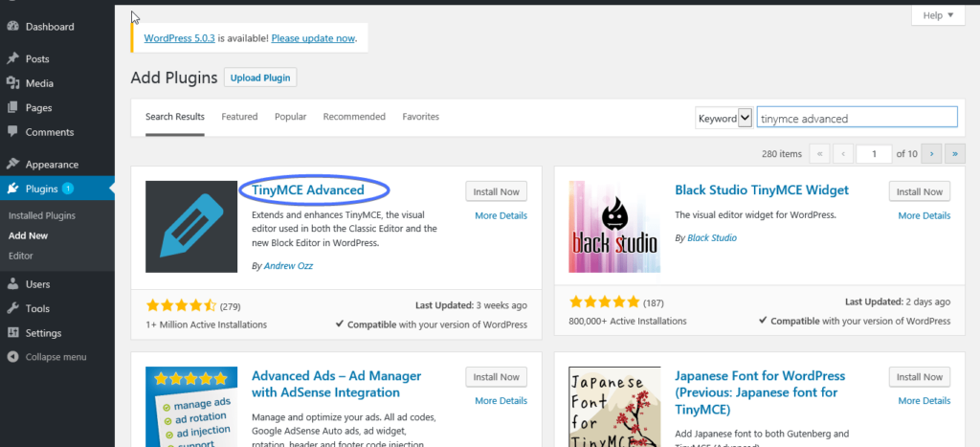
Task: Click the Settings icon in sidebar
Action: [12, 332]
